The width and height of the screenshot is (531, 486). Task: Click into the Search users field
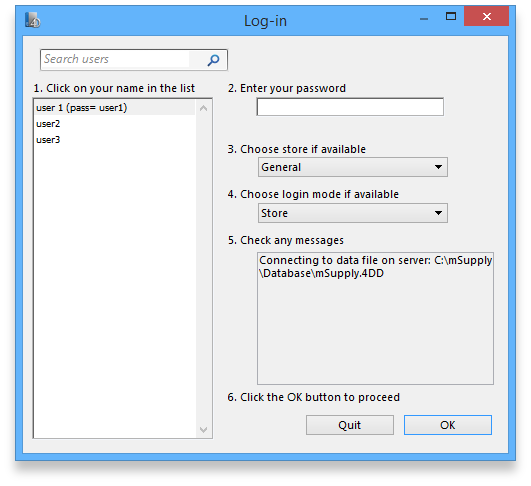pyautogui.click(x=115, y=60)
